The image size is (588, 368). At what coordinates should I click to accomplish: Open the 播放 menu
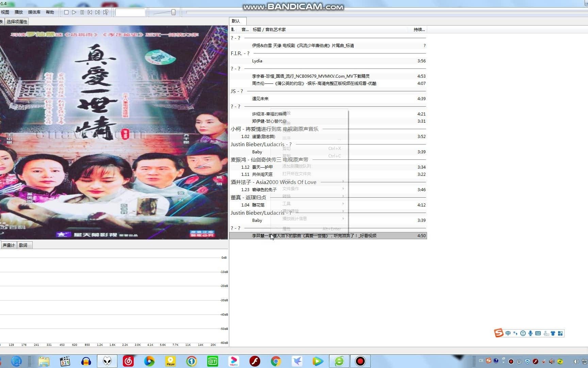click(19, 12)
